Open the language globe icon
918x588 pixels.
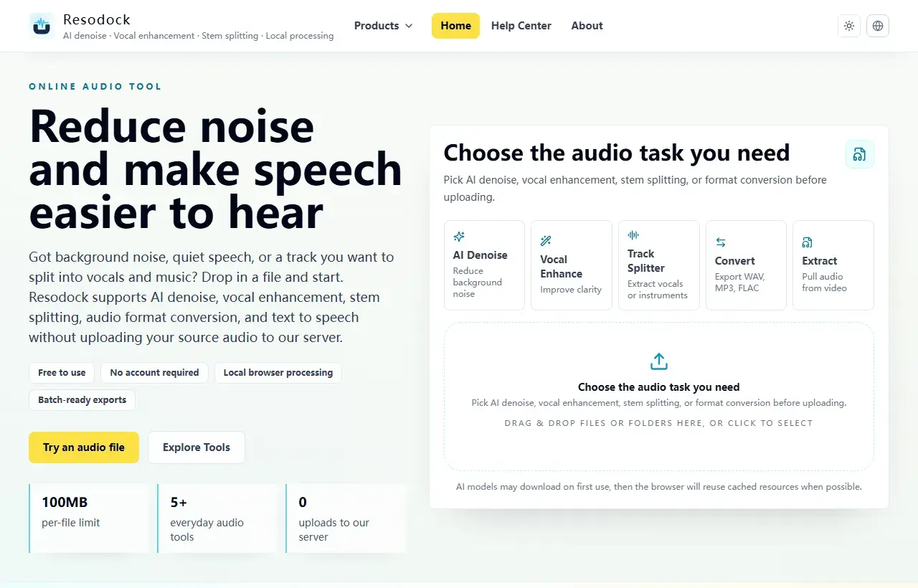coord(878,26)
